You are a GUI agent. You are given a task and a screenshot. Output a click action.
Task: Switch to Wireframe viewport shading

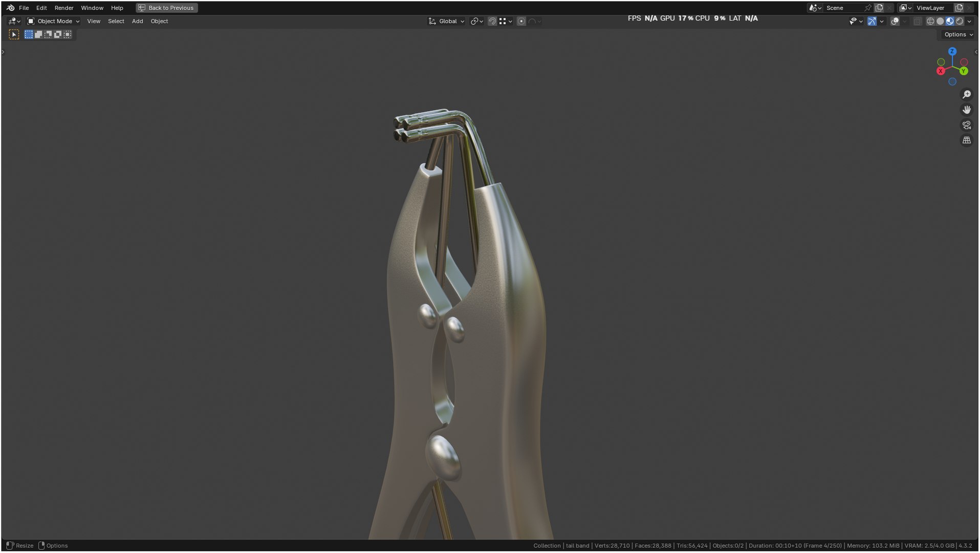coord(930,21)
